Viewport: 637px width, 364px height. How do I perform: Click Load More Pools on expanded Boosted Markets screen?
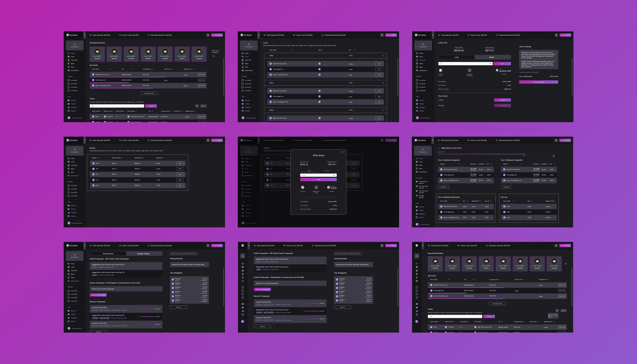tap(149, 93)
